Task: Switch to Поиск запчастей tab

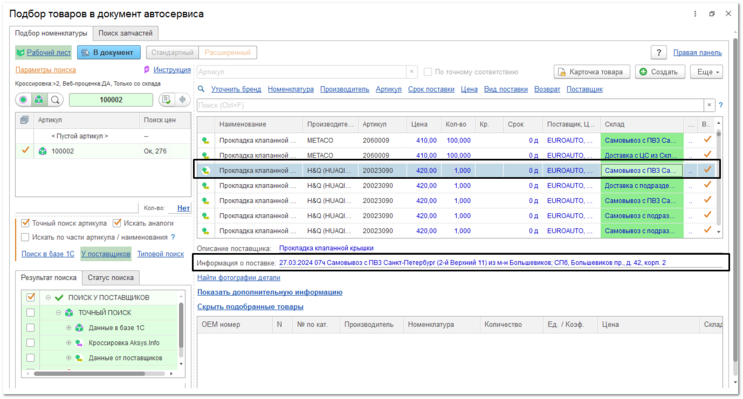Action: click(126, 33)
